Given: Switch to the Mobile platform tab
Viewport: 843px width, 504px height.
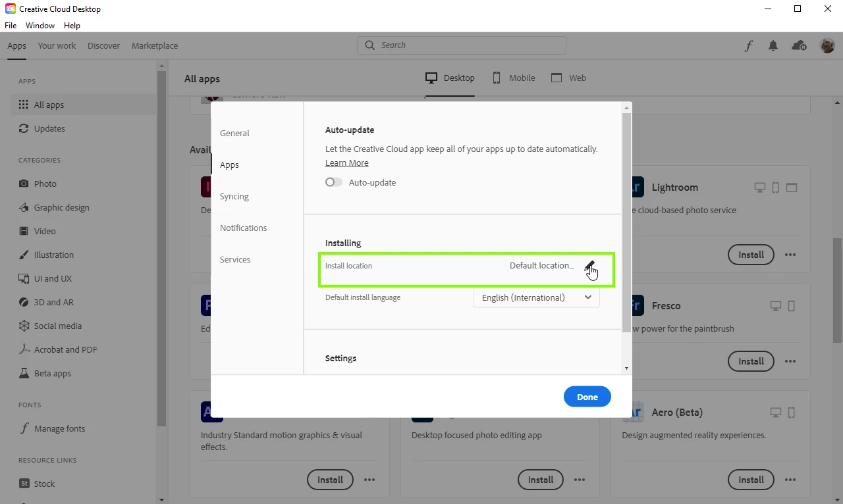Looking at the screenshot, I should [x=514, y=78].
